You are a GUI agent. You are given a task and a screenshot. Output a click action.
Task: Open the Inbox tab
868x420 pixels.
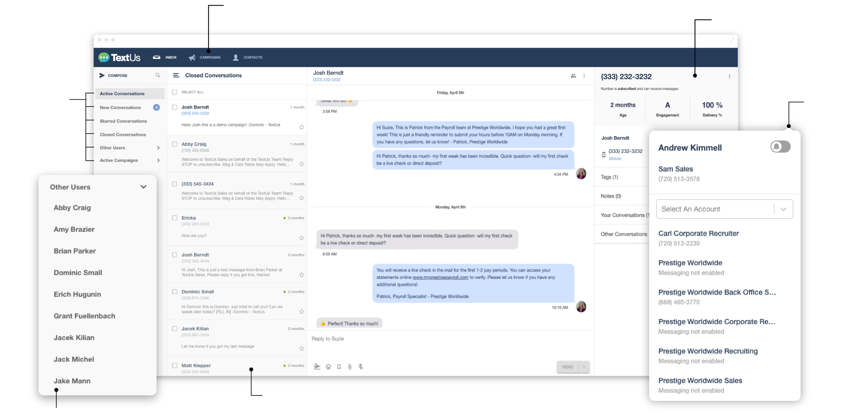coord(165,57)
